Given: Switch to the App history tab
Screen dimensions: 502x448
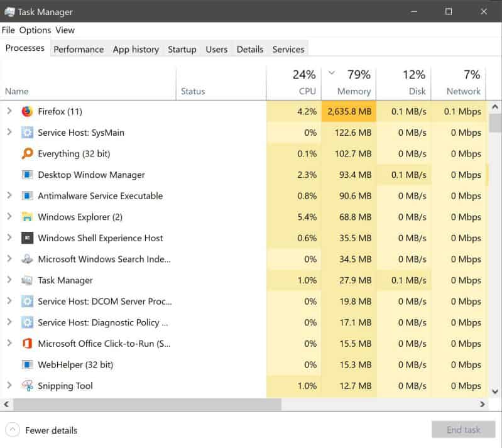Looking at the screenshot, I should click(136, 49).
